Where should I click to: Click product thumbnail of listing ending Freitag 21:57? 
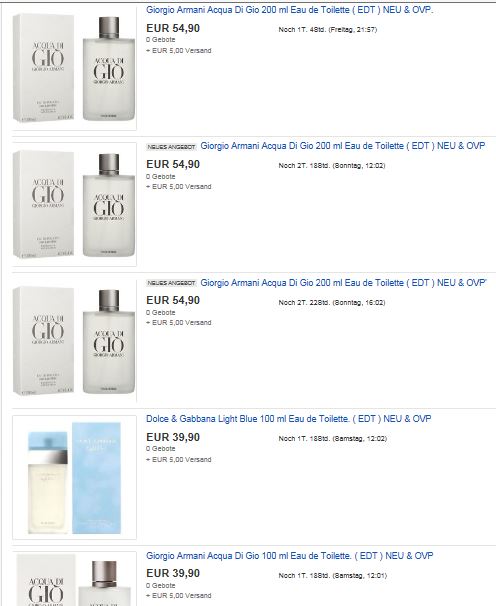coord(74,68)
